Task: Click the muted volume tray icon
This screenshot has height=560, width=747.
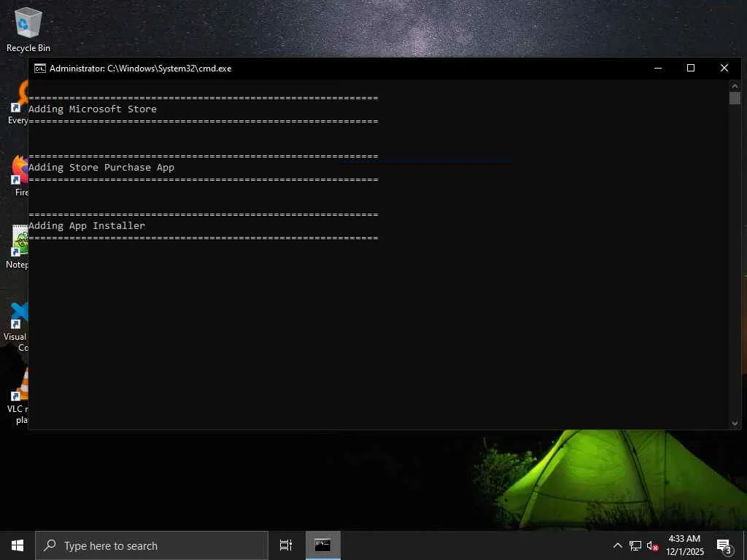Action: [x=652, y=545]
